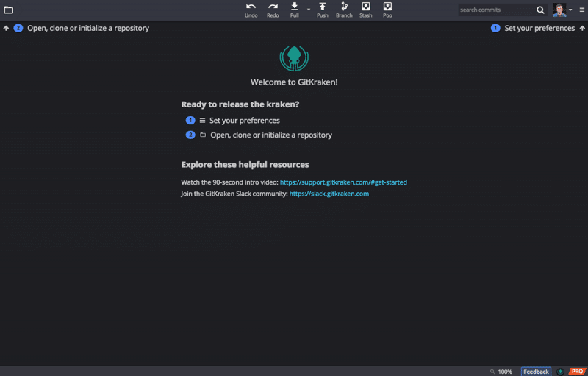The image size is (588, 376).
Task: Click the folder icon beside step 2
Action: [x=203, y=135]
